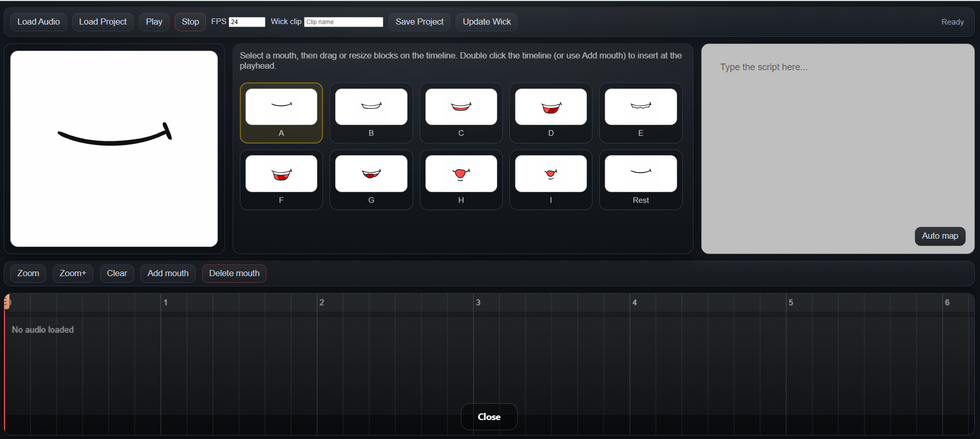Choose mouth shape F tile
The image size is (980, 439).
point(281,174)
